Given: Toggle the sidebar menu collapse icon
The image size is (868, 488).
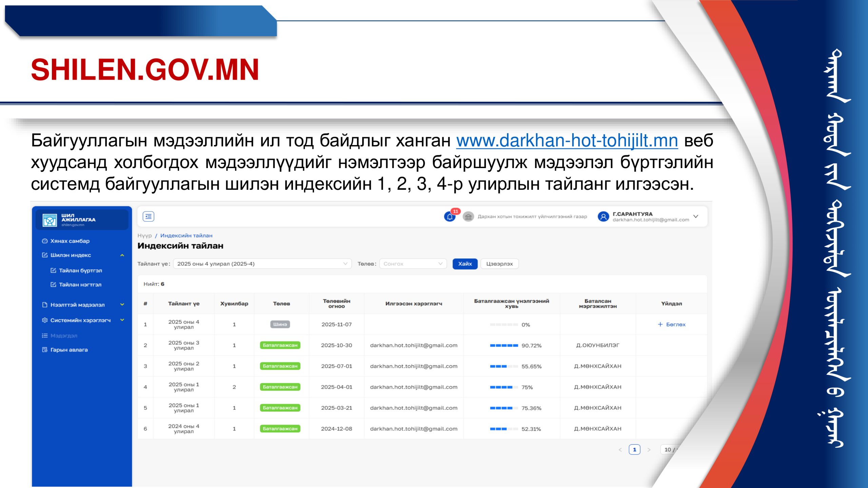Looking at the screenshot, I should [149, 217].
